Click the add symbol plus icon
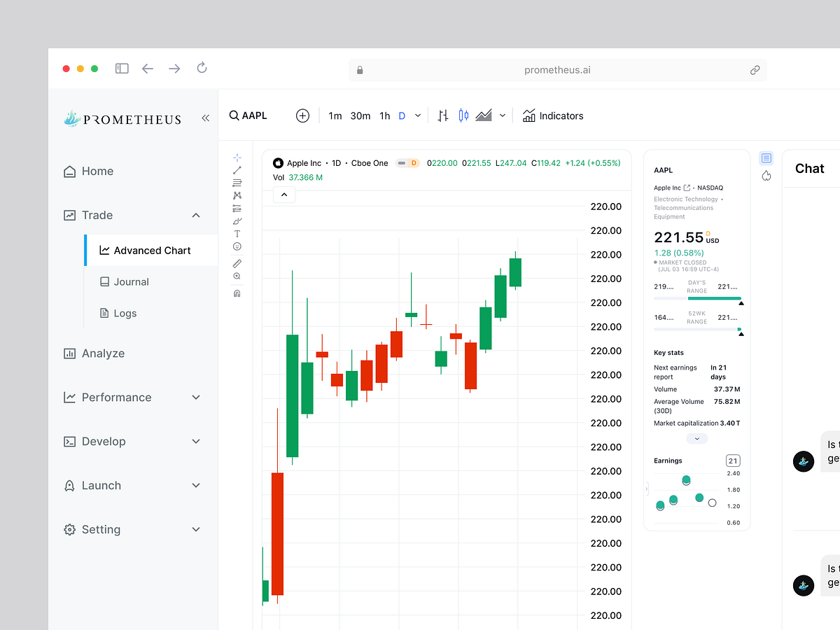The height and width of the screenshot is (630, 840). [302, 115]
